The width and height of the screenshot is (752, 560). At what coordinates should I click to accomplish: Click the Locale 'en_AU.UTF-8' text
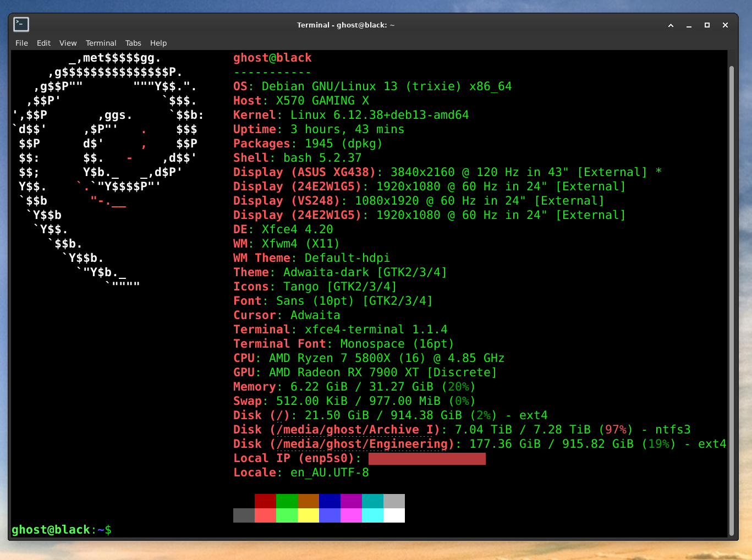point(330,473)
